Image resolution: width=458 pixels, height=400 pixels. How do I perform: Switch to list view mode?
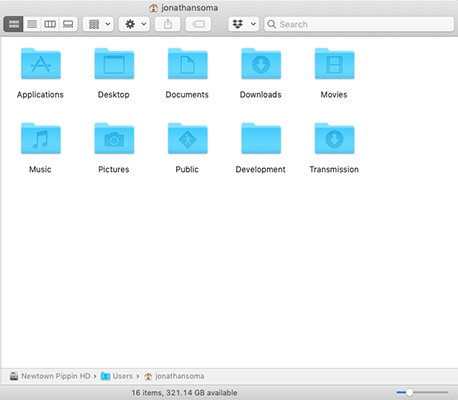point(32,24)
